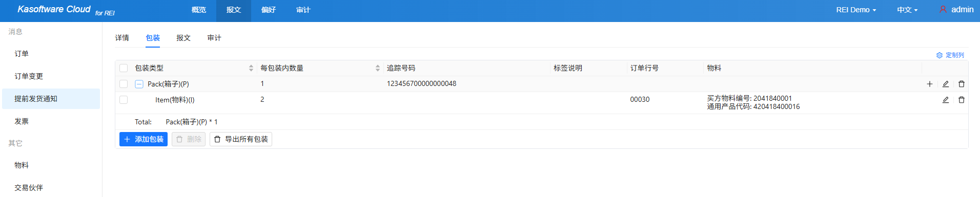Click order line number 00030

640,100
